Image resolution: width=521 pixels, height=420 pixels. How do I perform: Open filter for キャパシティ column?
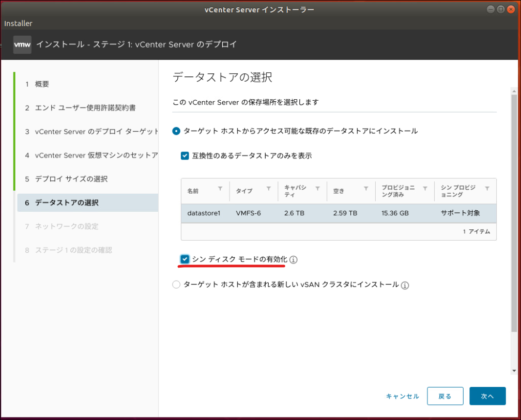[x=317, y=189]
